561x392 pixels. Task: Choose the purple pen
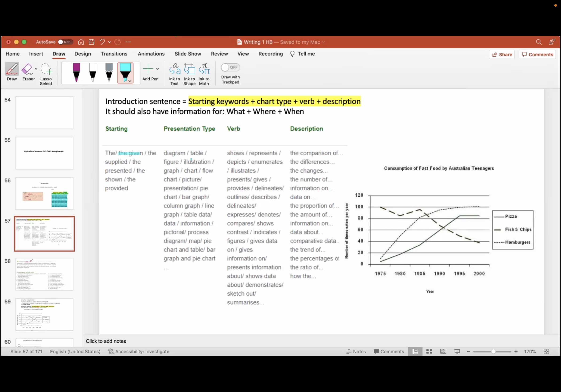pyautogui.click(x=76, y=72)
